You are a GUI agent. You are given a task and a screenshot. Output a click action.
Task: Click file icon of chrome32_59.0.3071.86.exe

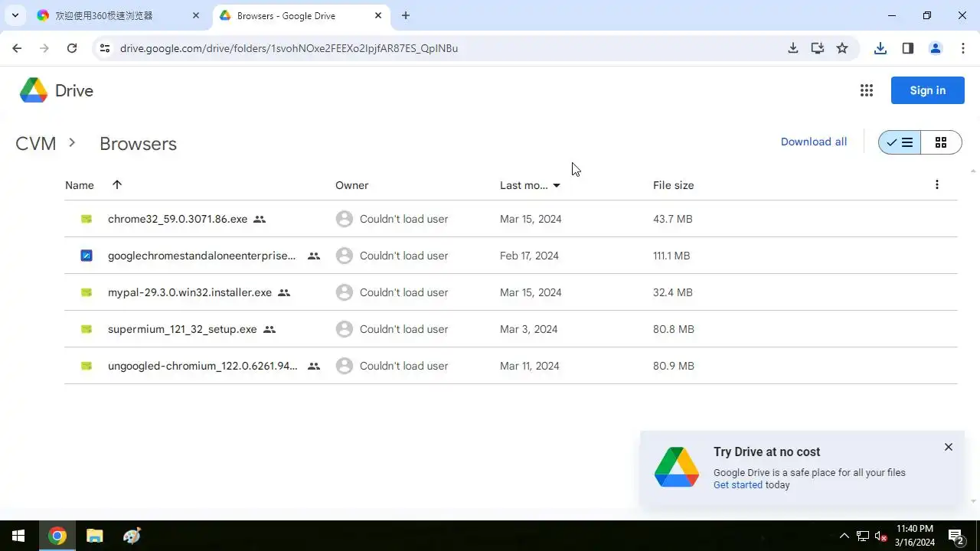tap(87, 219)
